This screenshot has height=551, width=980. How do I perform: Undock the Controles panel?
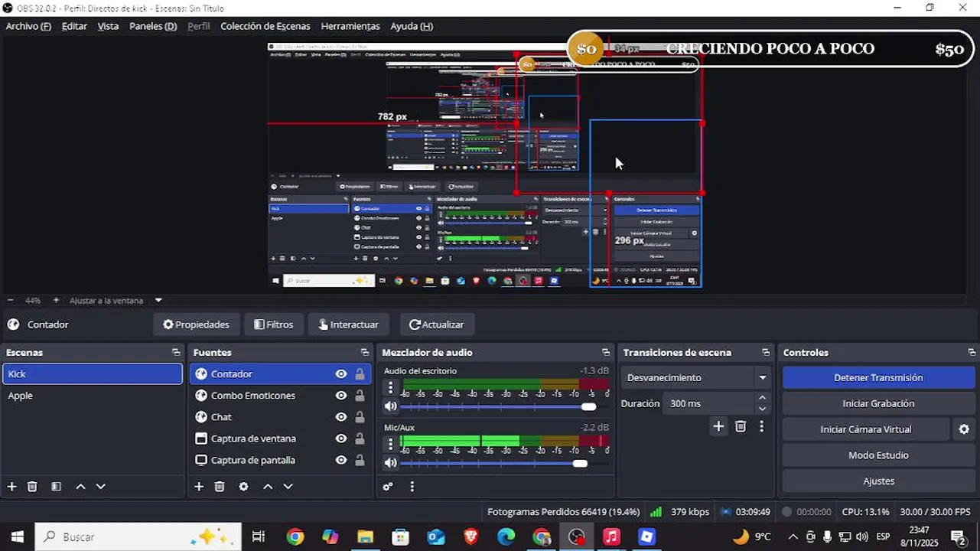point(971,353)
